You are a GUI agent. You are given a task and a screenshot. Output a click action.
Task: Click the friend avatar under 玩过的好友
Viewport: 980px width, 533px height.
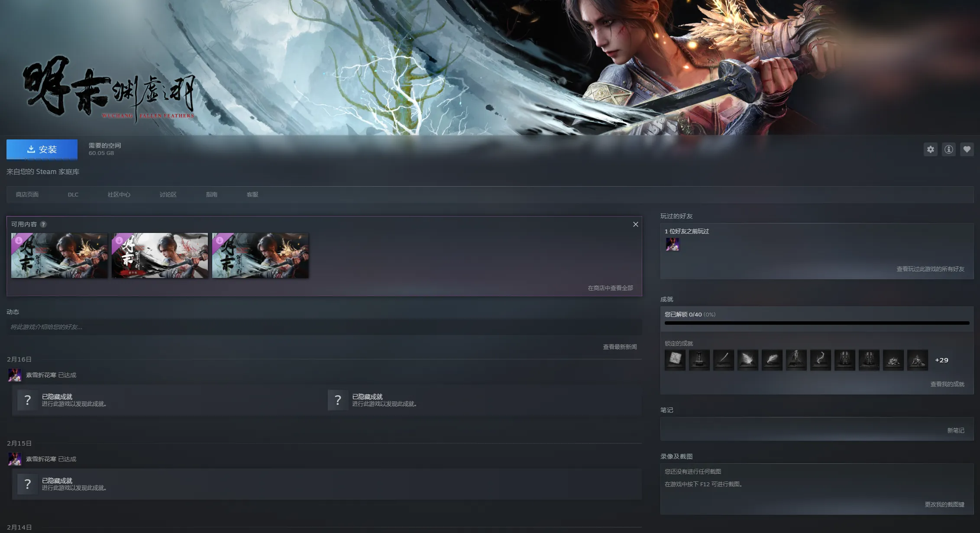point(672,244)
